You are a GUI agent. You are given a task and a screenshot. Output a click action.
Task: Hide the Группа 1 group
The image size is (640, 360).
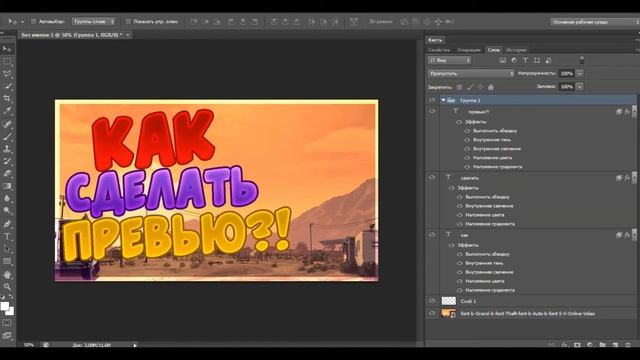click(432, 100)
